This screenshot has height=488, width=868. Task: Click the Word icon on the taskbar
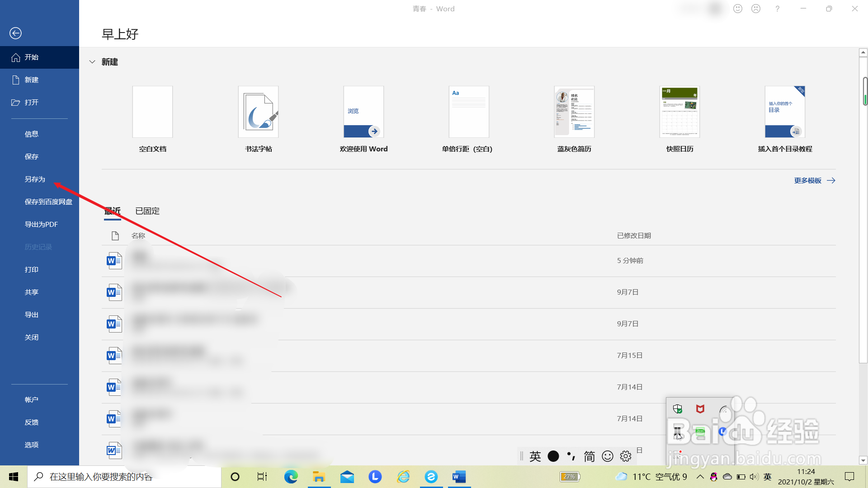pos(459,477)
